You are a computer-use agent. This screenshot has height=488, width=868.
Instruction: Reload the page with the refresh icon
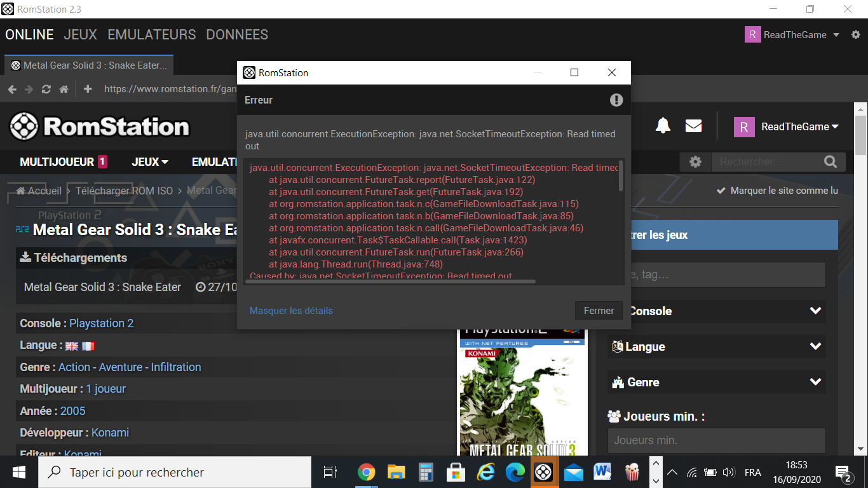pos(46,90)
